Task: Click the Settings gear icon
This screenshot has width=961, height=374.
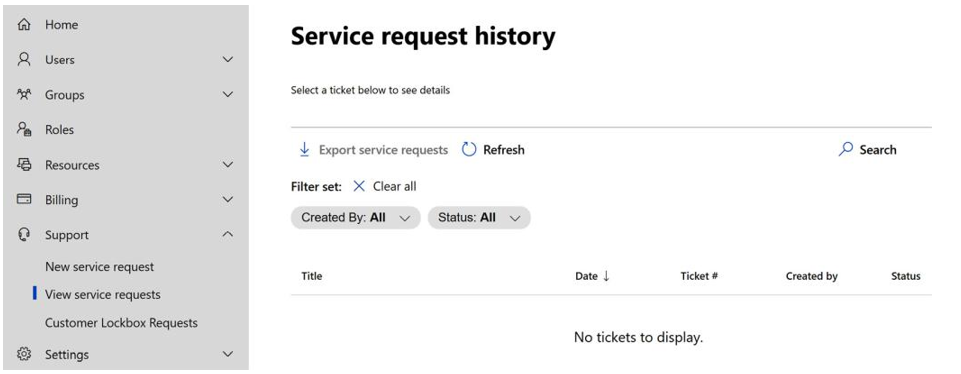Action: [24, 354]
